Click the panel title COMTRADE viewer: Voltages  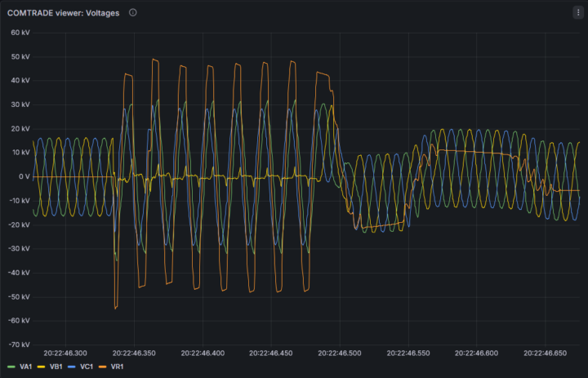(x=64, y=13)
